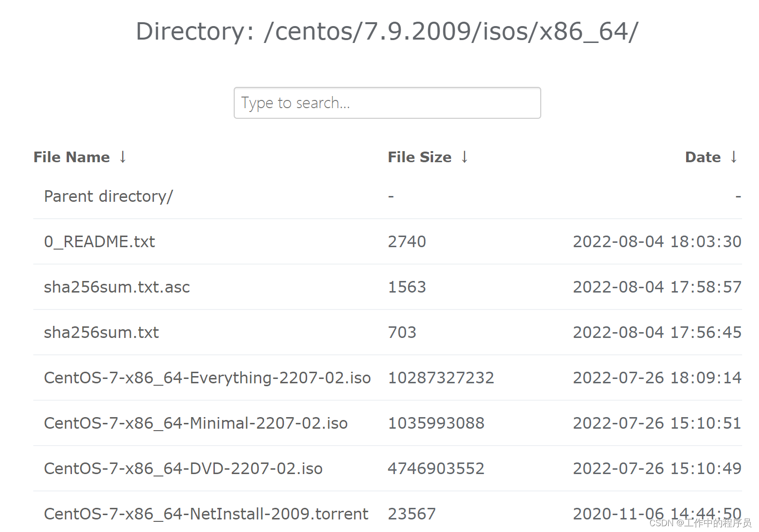Focus the 'Type to search...' field
The height and width of the screenshot is (532, 759).
point(387,103)
